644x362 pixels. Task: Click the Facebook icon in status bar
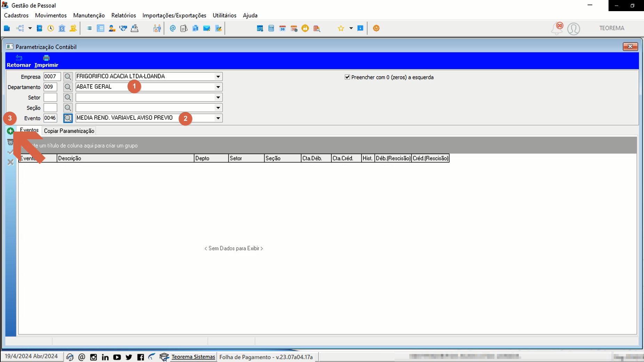(140, 357)
